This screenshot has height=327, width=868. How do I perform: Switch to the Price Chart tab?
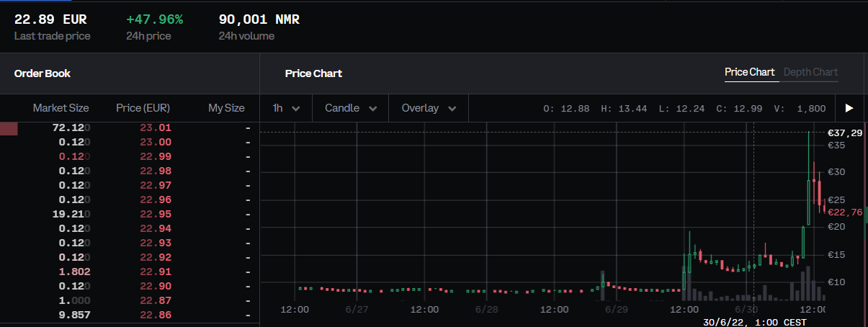(749, 72)
